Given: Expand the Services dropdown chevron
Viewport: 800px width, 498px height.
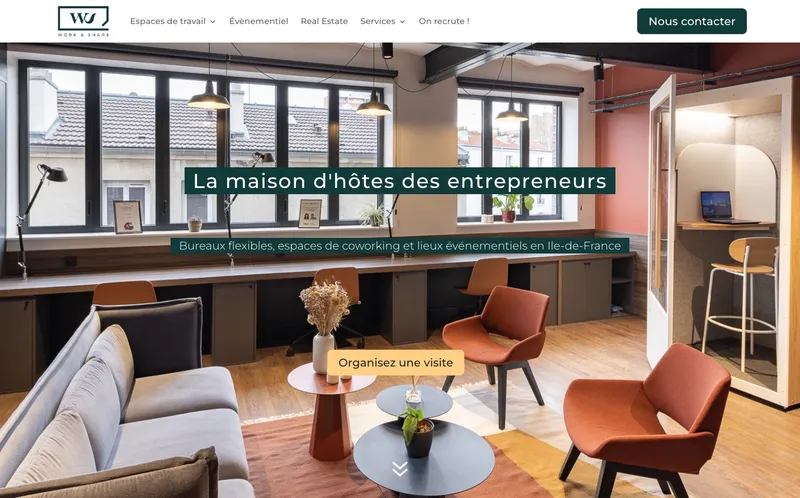Looking at the screenshot, I should coord(402,21).
